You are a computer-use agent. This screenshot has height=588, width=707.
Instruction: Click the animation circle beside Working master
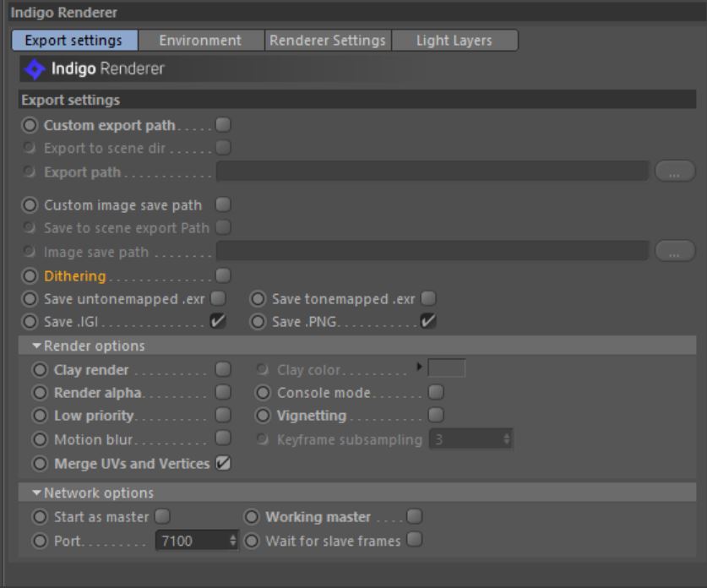pos(252,517)
